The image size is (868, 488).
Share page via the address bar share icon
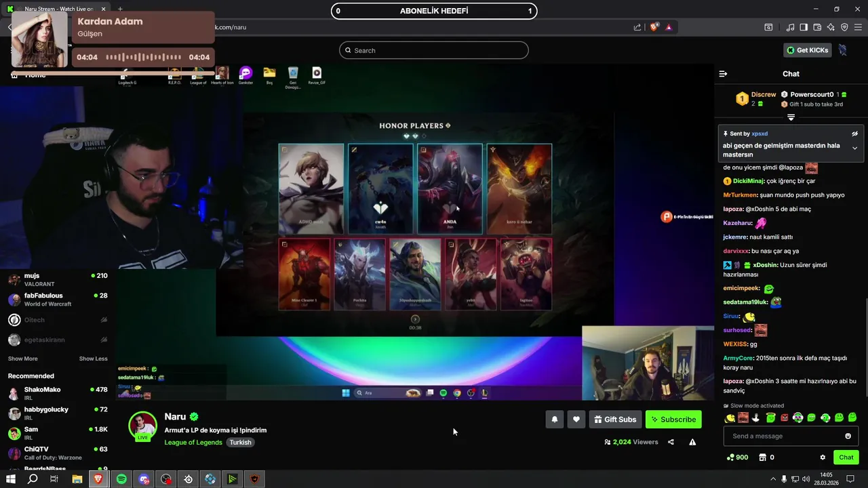pyautogui.click(x=637, y=27)
